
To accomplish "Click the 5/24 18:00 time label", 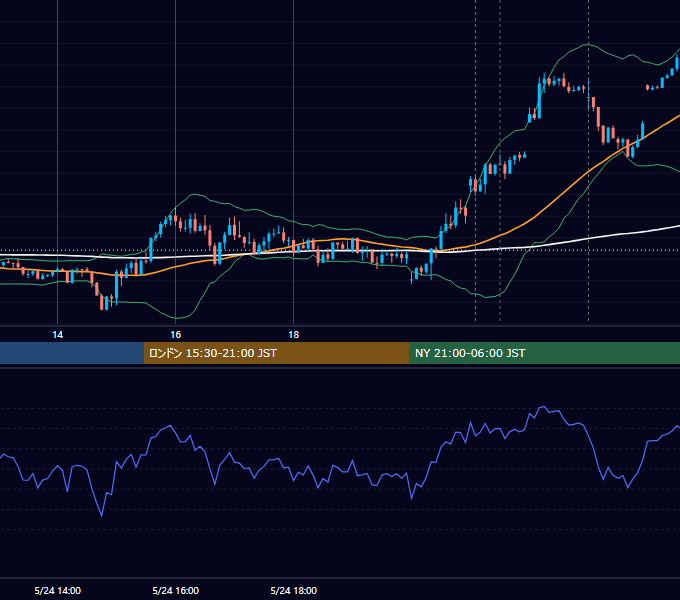I will tap(294, 590).
